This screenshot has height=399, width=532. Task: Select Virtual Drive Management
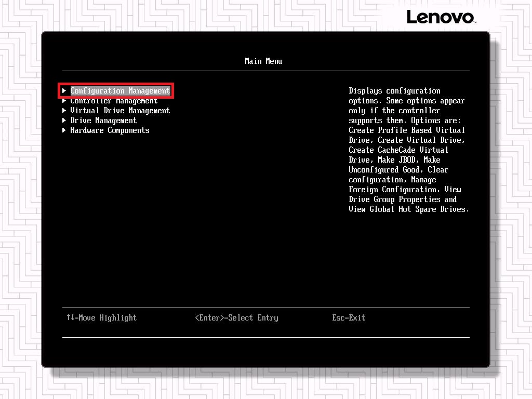click(x=120, y=111)
